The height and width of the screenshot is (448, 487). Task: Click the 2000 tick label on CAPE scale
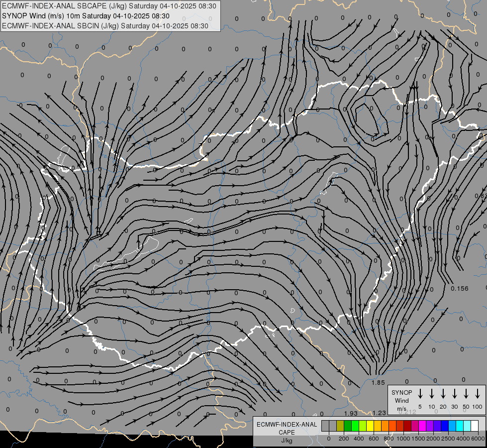click(x=433, y=439)
